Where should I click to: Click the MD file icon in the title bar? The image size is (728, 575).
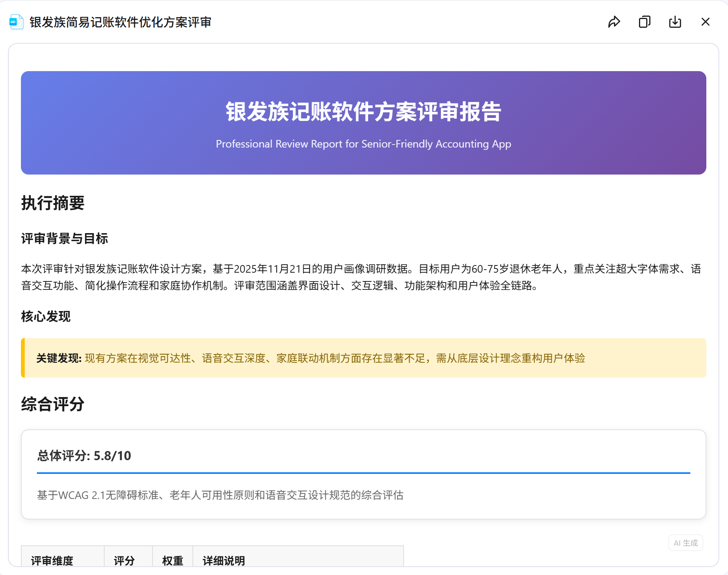pyautogui.click(x=14, y=22)
